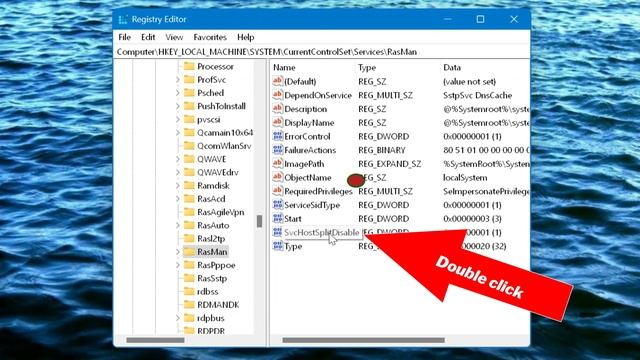
Task: Click the (Default) string value icon
Action: coord(278,81)
